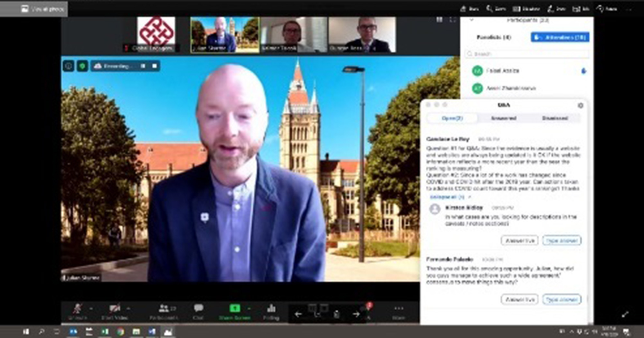This screenshot has height=338, width=644.
Task: Toggle Start Video camera button
Action: coord(114,309)
